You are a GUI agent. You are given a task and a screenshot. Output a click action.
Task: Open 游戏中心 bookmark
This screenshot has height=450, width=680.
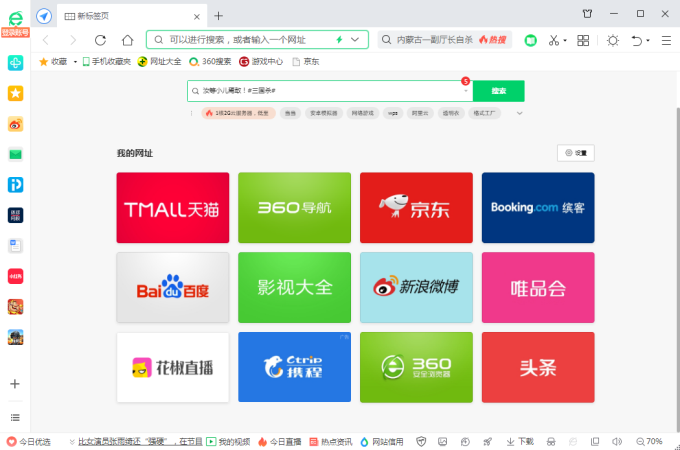coord(261,62)
